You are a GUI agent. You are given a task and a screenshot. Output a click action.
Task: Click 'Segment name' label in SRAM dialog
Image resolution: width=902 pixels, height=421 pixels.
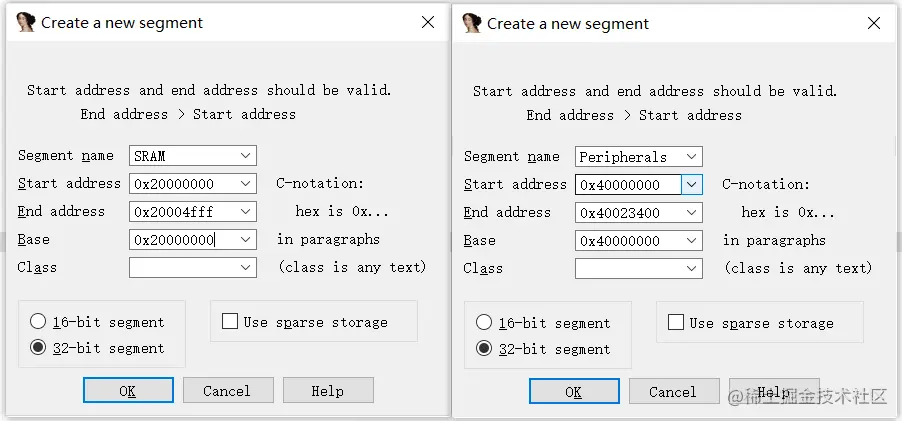(66, 155)
